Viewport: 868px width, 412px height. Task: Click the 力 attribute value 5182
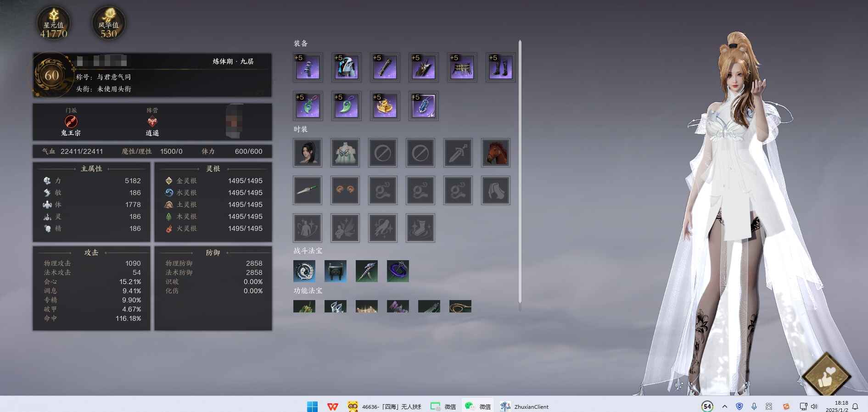[x=133, y=181]
